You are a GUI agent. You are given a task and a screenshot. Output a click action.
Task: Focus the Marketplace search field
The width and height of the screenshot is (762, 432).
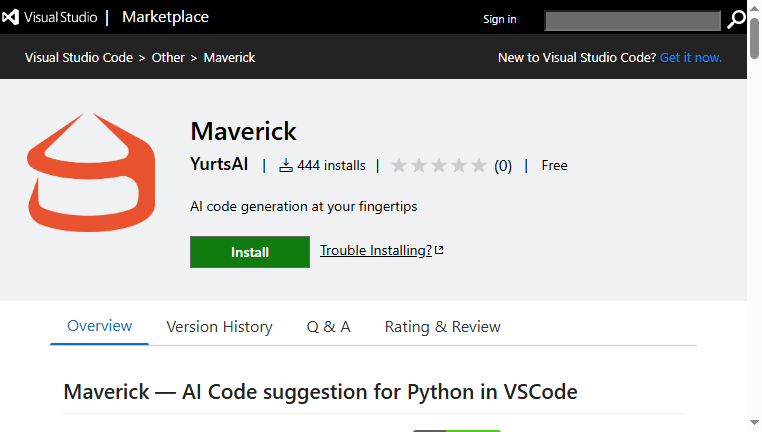coord(632,20)
